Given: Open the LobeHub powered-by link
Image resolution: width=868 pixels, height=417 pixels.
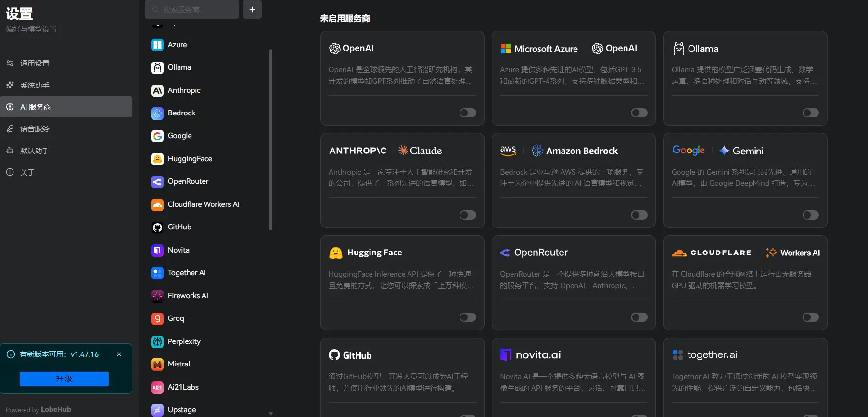Looking at the screenshot, I should click(56, 409).
